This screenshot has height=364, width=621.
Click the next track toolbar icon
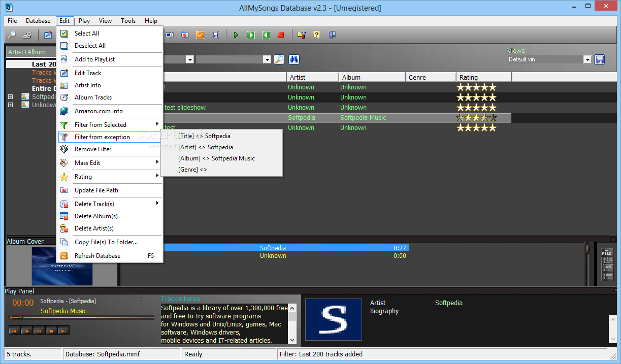(x=251, y=35)
